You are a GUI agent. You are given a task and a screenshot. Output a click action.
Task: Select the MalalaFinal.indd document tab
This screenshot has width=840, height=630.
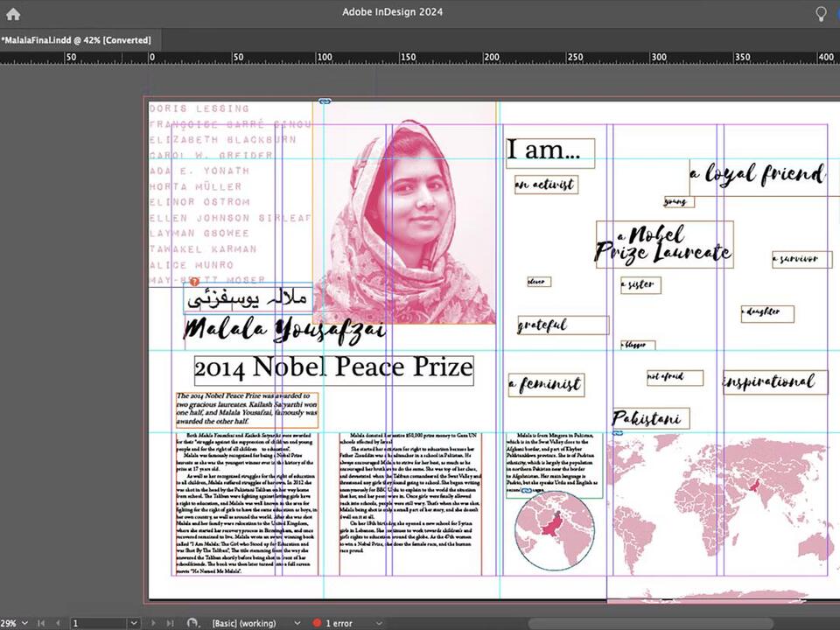76,39
